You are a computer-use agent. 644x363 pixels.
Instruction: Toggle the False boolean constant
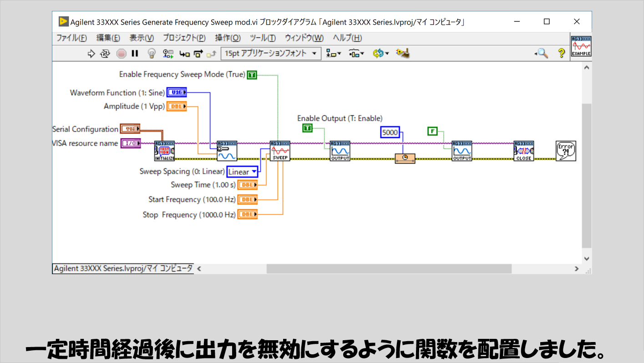pyautogui.click(x=432, y=131)
